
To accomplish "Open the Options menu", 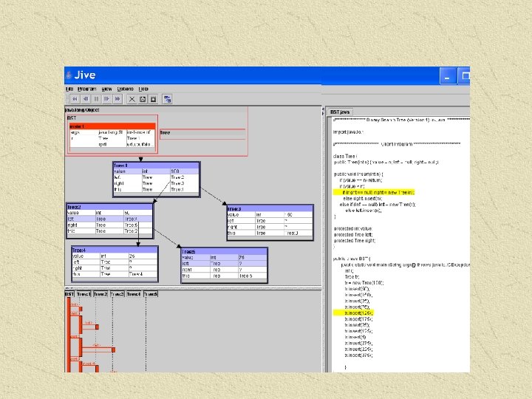I will click(x=125, y=89).
